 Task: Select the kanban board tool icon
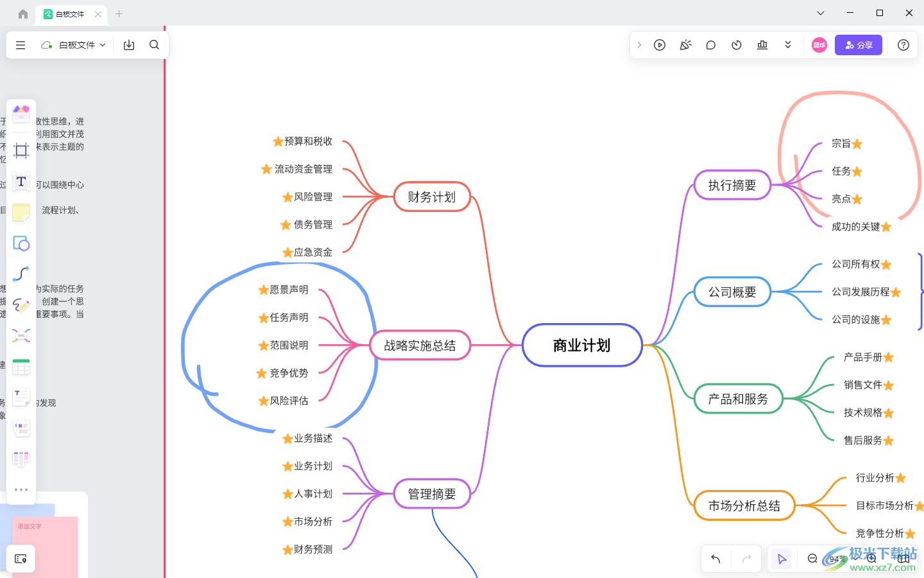pyautogui.click(x=21, y=459)
